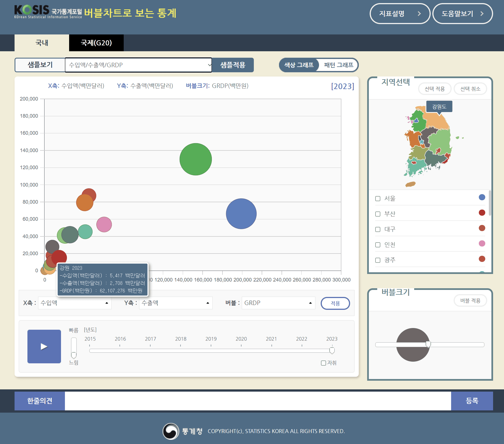
Task: Switch to the 국제(G20) tab
Action: (96, 43)
